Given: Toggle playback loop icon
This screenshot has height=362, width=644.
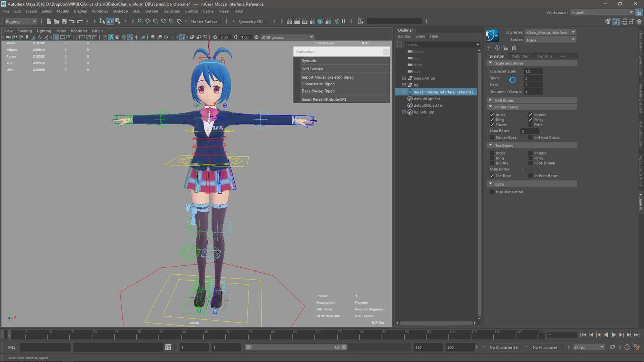Looking at the screenshot, I should point(612,347).
